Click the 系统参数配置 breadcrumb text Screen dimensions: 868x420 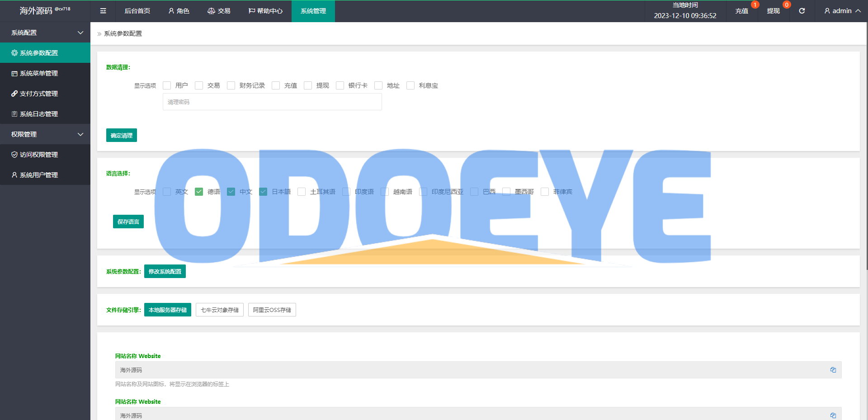tap(123, 33)
